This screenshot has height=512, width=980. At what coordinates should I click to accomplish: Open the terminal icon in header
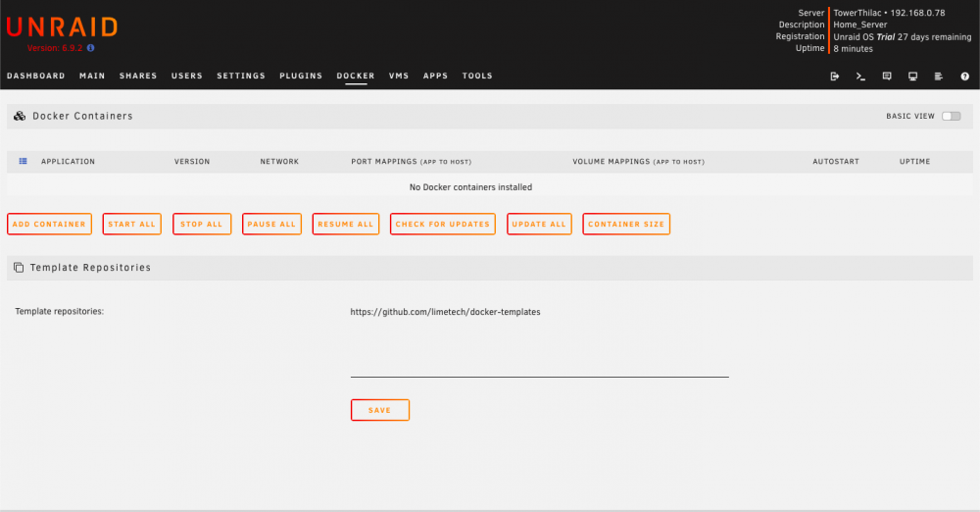click(x=860, y=77)
